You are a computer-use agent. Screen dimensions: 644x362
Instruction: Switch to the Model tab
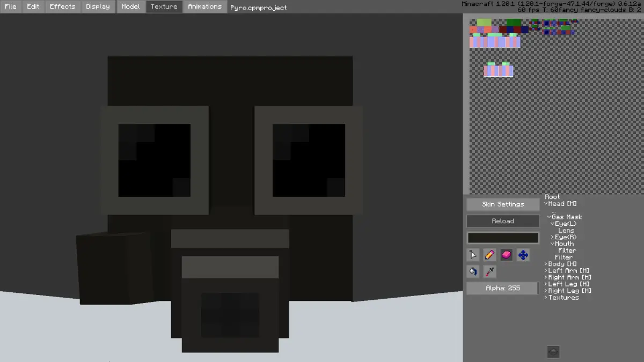pyautogui.click(x=130, y=6)
